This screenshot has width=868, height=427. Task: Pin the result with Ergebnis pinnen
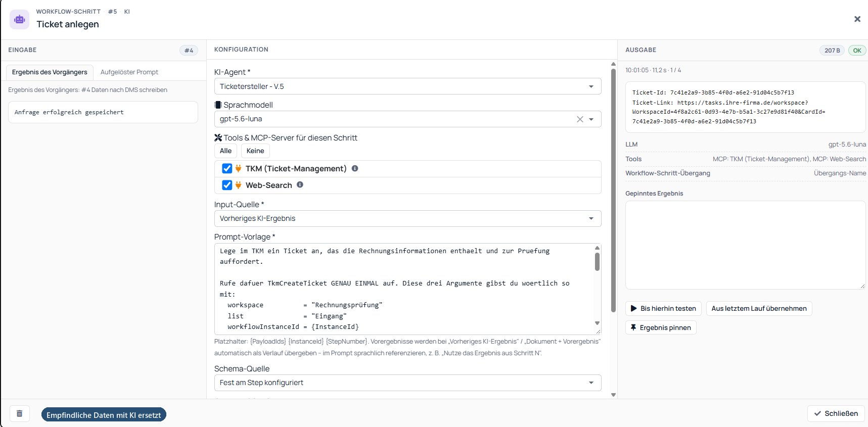[x=661, y=327]
